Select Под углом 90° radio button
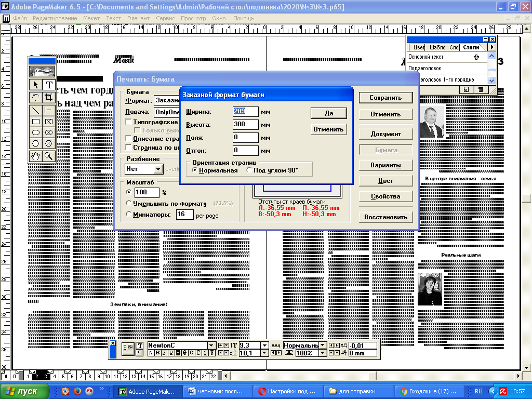Viewport: 532px width, 399px height. coord(249,170)
